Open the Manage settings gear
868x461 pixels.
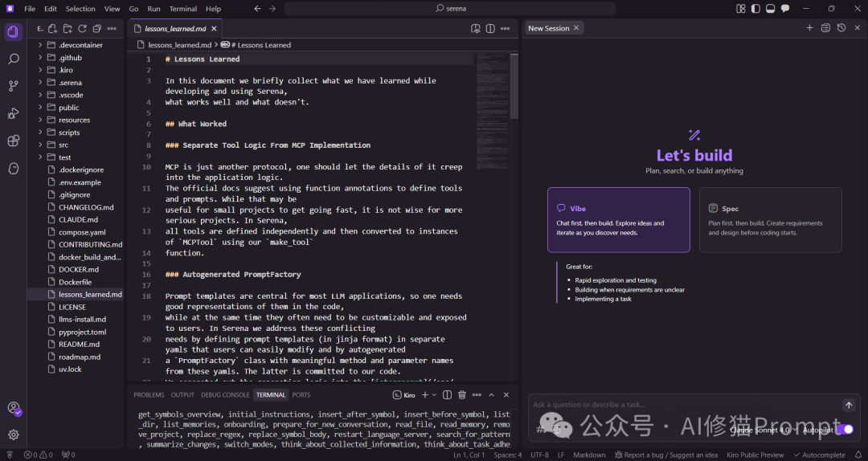tap(14, 435)
